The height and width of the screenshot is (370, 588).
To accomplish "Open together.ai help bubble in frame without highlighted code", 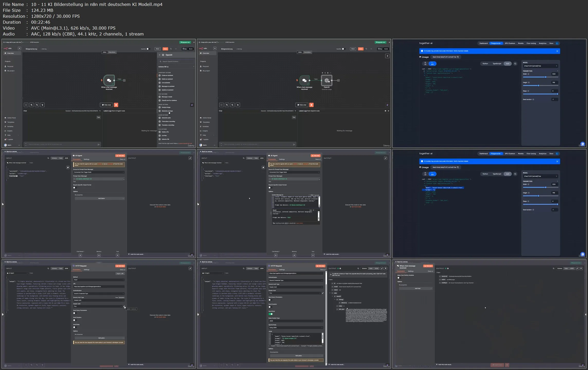I will coord(582,144).
